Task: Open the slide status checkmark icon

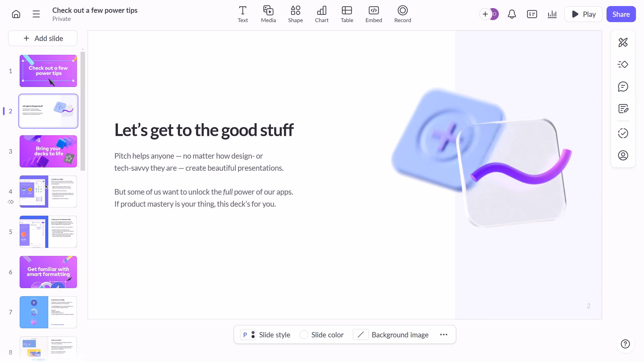Action: click(x=623, y=133)
